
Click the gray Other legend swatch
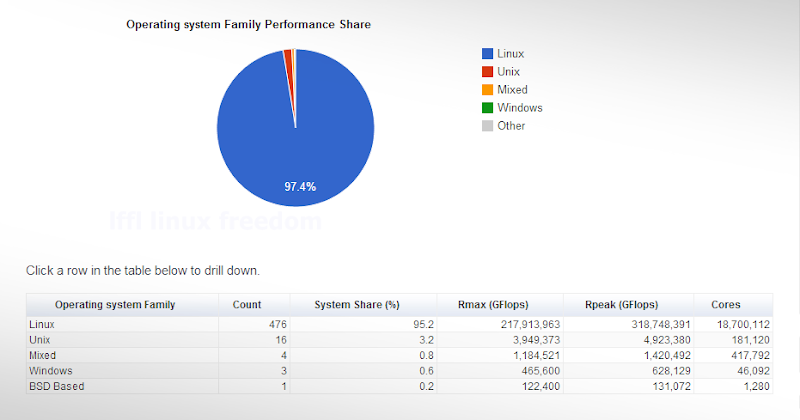488,125
